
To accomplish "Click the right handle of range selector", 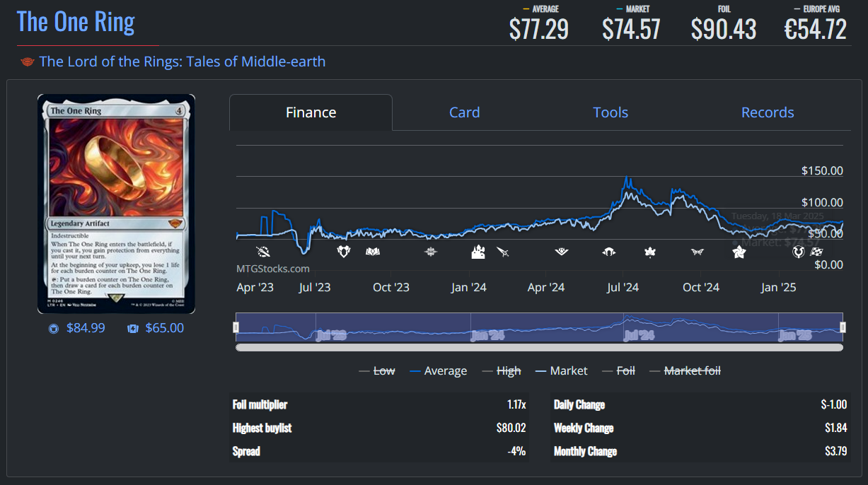I will (x=843, y=327).
